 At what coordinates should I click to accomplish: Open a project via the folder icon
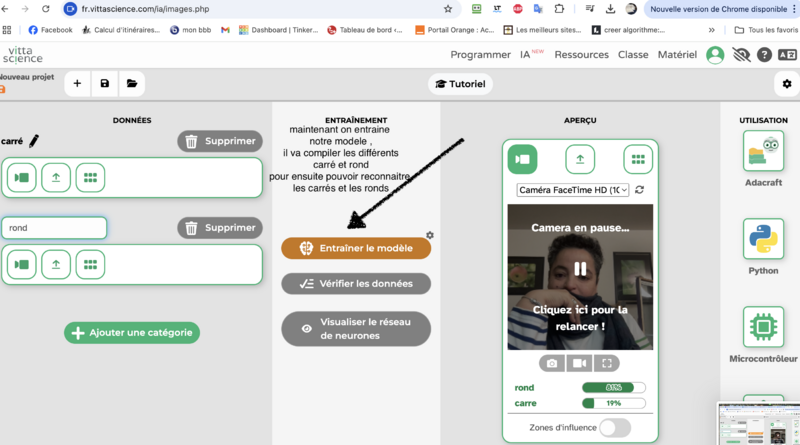click(132, 84)
